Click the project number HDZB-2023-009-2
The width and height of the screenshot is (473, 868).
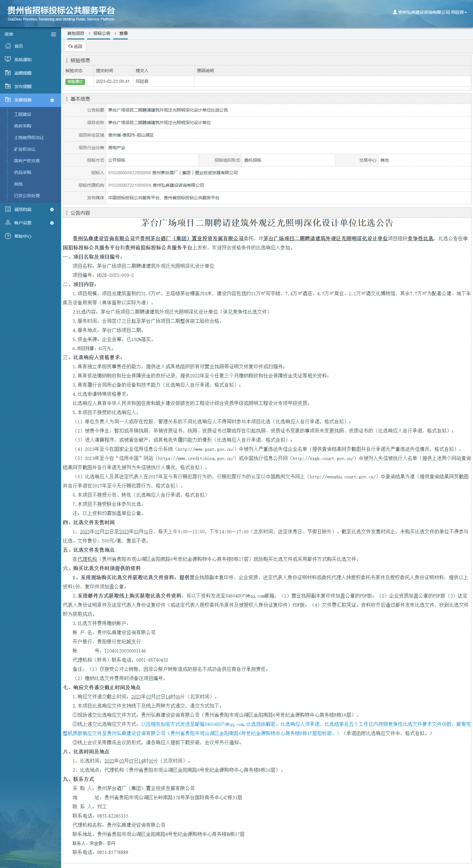(115, 275)
